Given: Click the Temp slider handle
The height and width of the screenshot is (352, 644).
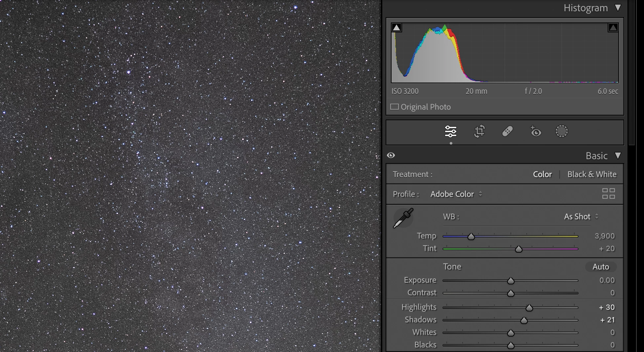Looking at the screenshot, I should point(471,236).
